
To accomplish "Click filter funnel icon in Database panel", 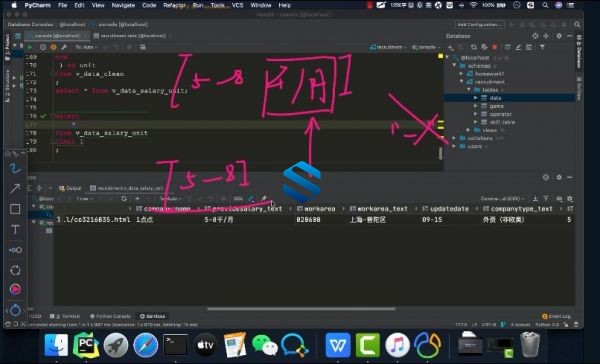I will (542, 47).
